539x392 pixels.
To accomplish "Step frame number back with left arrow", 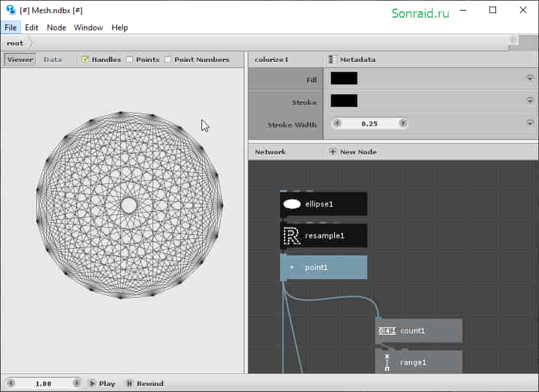I will 11,383.
